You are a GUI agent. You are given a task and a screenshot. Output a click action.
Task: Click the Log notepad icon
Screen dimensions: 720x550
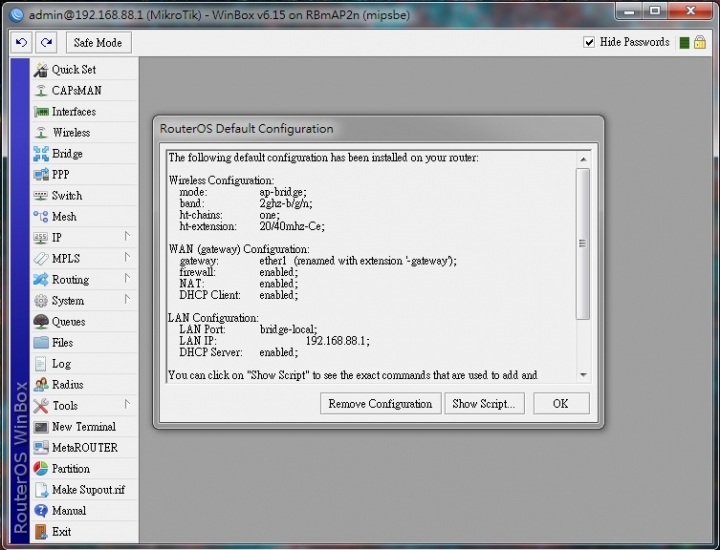(41, 364)
